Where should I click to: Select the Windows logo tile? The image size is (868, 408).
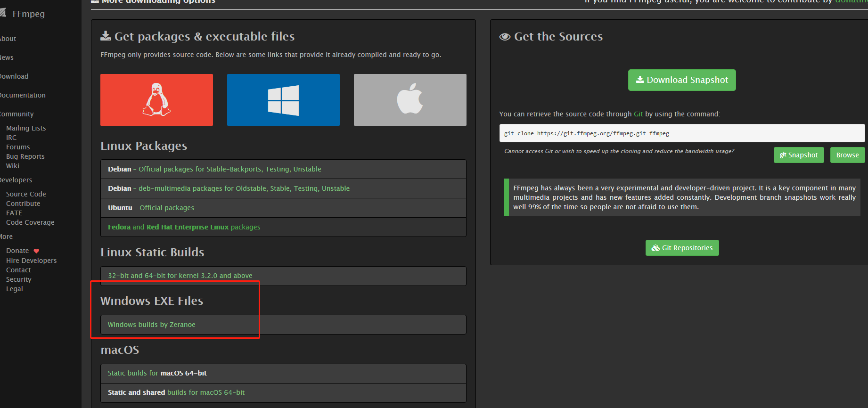pos(283,100)
